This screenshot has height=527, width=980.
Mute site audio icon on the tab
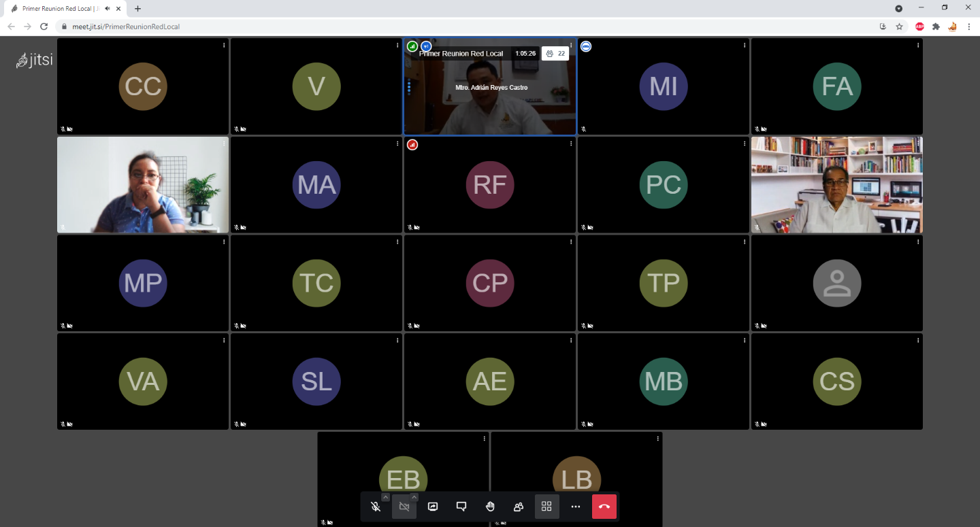tap(108, 9)
